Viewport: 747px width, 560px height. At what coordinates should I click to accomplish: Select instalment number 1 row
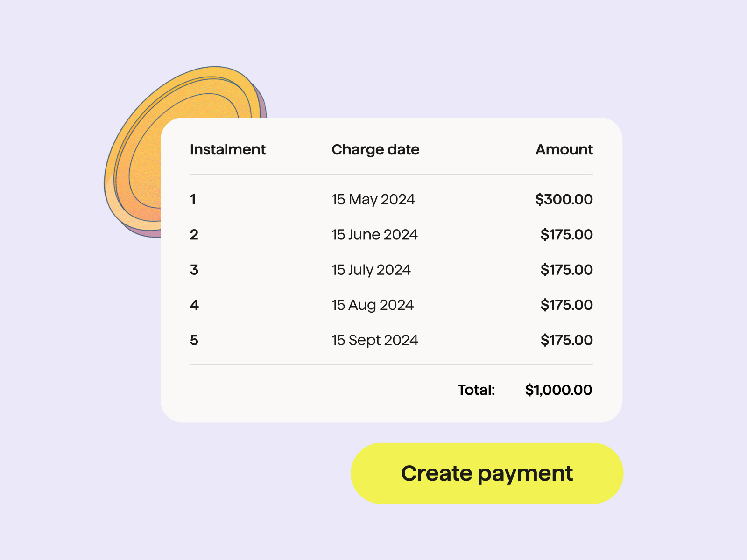[x=391, y=199]
